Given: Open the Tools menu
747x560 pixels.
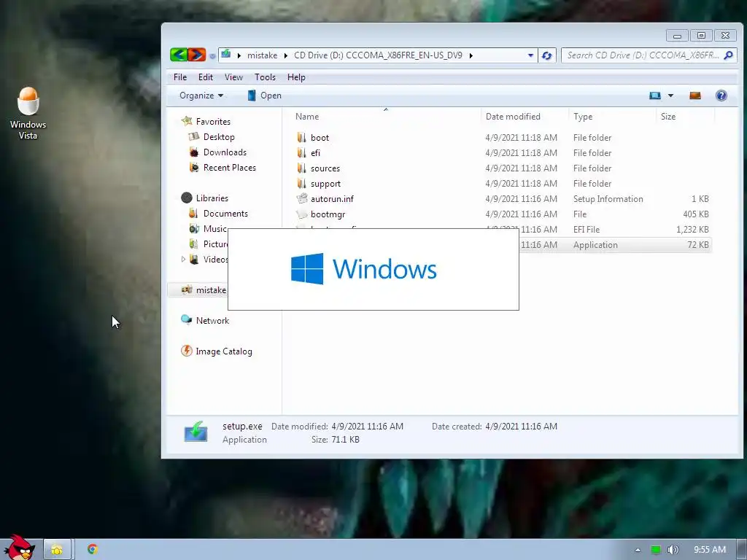Looking at the screenshot, I should 265,77.
